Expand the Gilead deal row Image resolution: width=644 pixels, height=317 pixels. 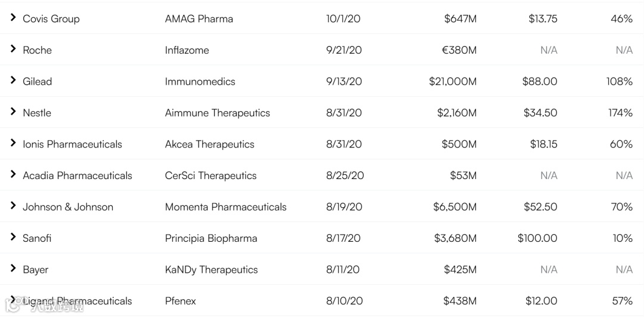click(x=13, y=81)
